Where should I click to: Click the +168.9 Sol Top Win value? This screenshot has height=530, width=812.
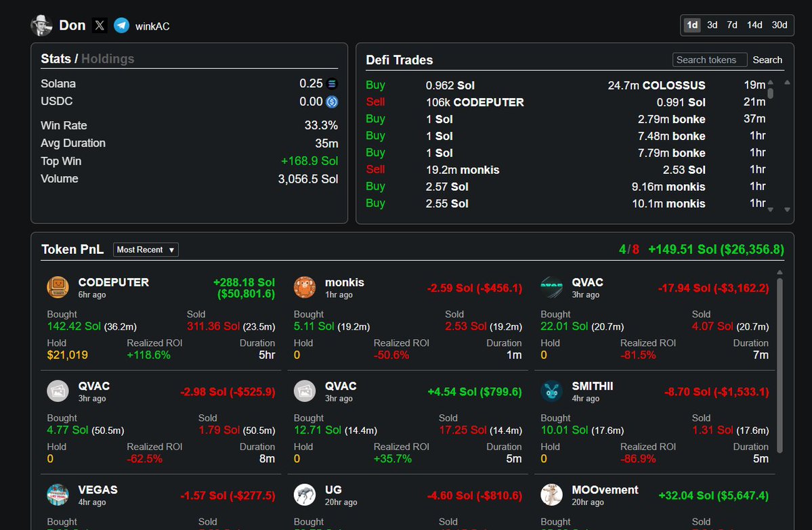coord(309,161)
